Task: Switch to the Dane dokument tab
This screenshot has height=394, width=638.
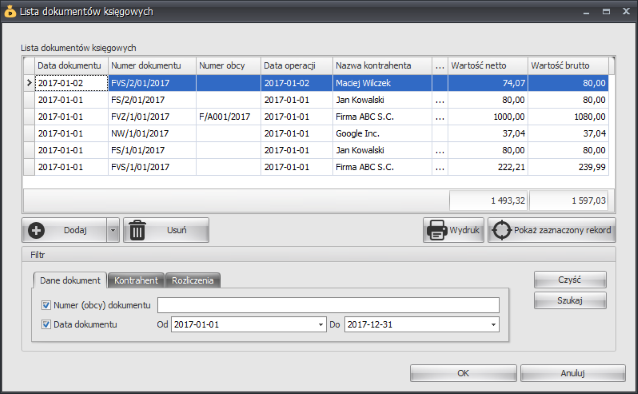Action: [70, 280]
